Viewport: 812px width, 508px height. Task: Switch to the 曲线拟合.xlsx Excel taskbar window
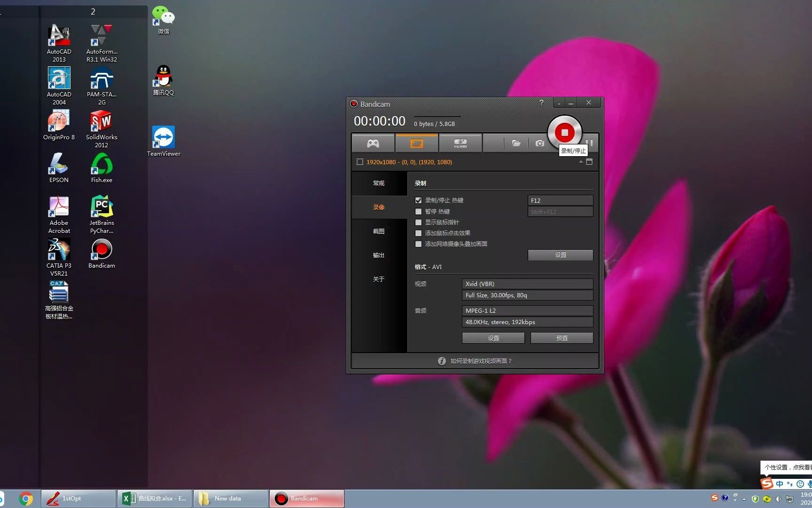[x=155, y=499]
